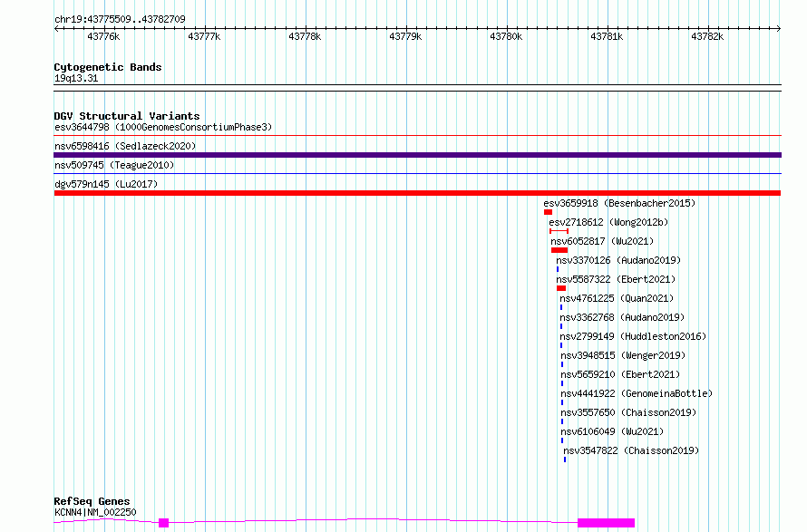Click the 43779k ruler tick label
Image resolution: width=807 pixels, height=532 pixels.
point(405,36)
